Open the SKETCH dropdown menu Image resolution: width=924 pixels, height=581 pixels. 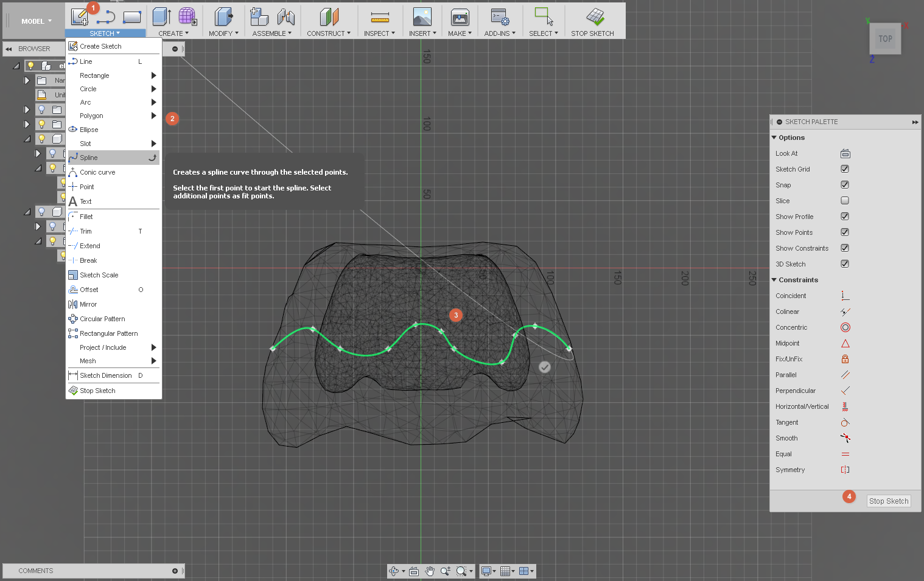tap(105, 33)
